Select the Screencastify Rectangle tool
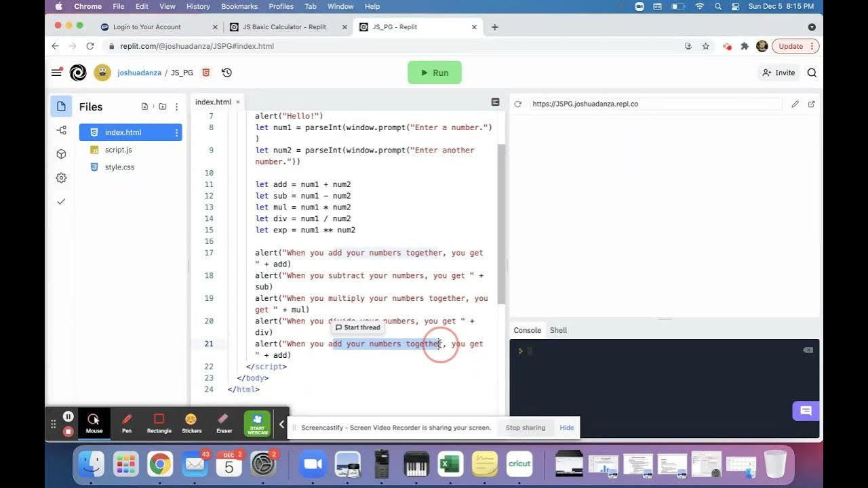Image resolution: width=868 pixels, height=488 pixels. click(x=159, y=422)
